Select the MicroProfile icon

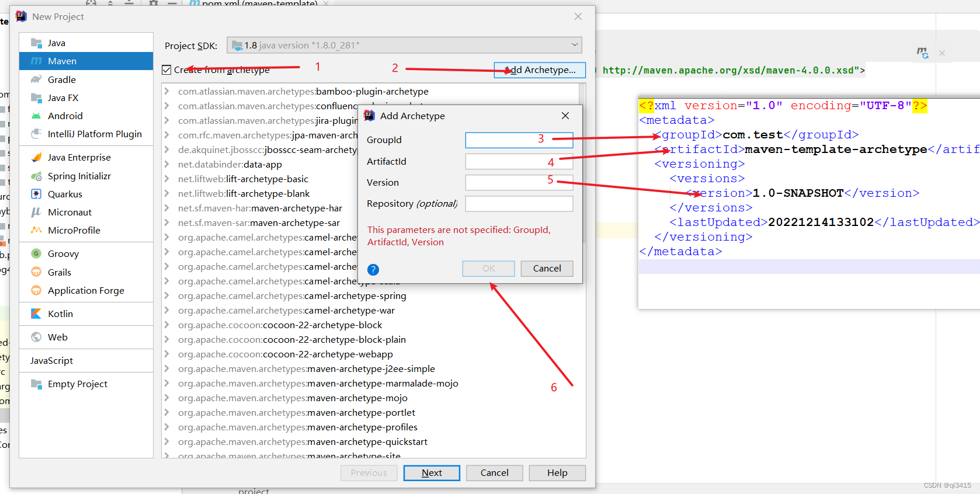(x=36, y=230)
